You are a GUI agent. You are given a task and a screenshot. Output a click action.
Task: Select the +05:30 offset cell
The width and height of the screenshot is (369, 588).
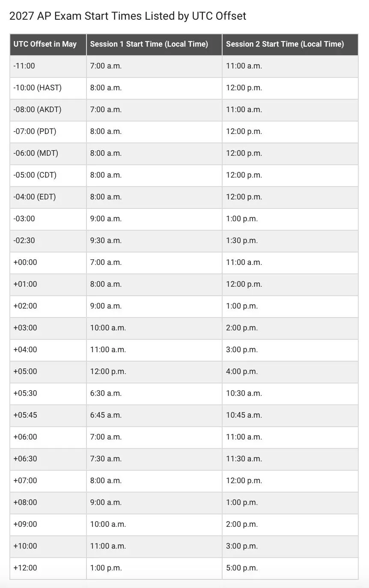[x=48, y=394]
